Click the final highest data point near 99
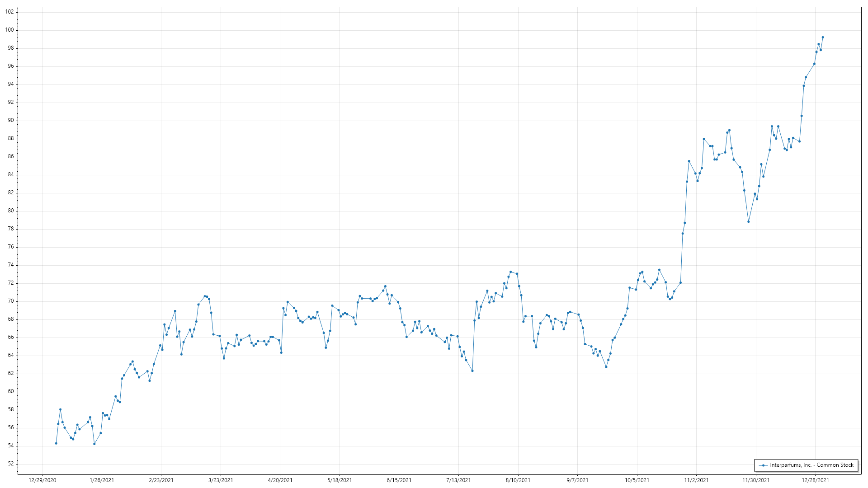This screenshot has width=868, height=488. tap(823, 38)
